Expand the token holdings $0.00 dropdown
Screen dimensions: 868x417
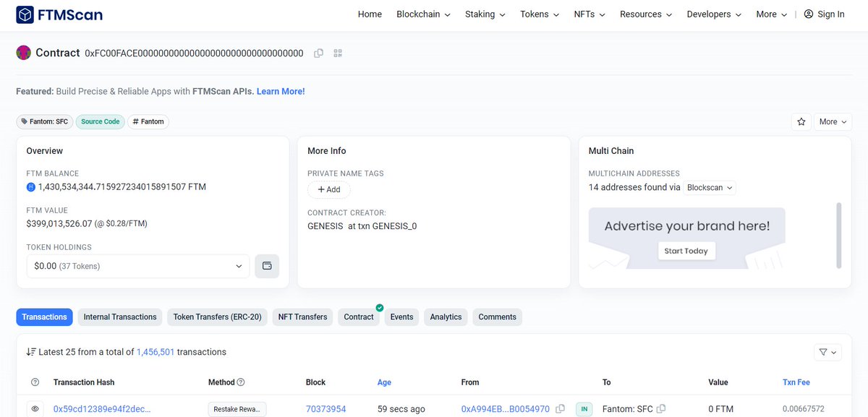click(138, 266)
